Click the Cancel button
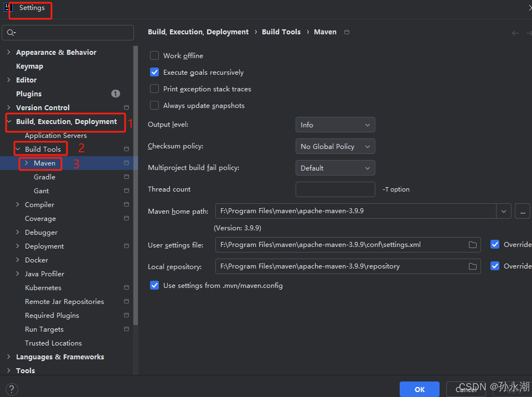This screenshot has height=397, width=532. 467,389
